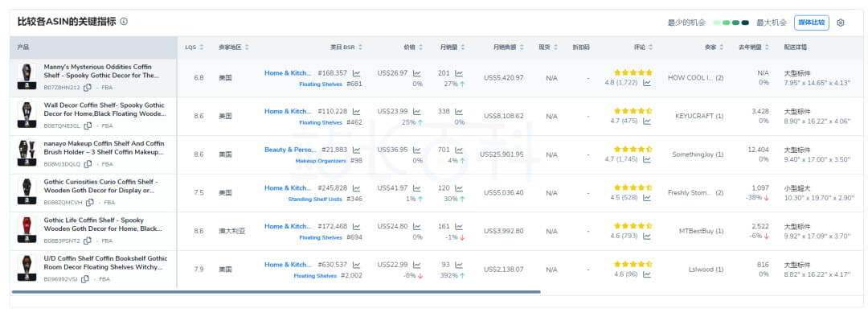Sort by 现货 column header
868x317 pixels.
[549, 47]
